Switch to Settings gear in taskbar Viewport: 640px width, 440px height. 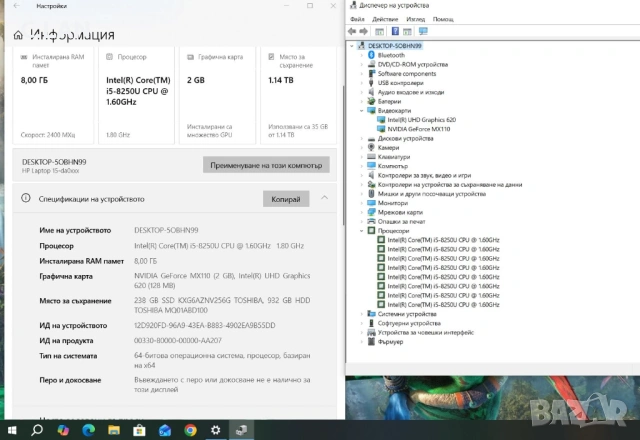tap(216, 430)
